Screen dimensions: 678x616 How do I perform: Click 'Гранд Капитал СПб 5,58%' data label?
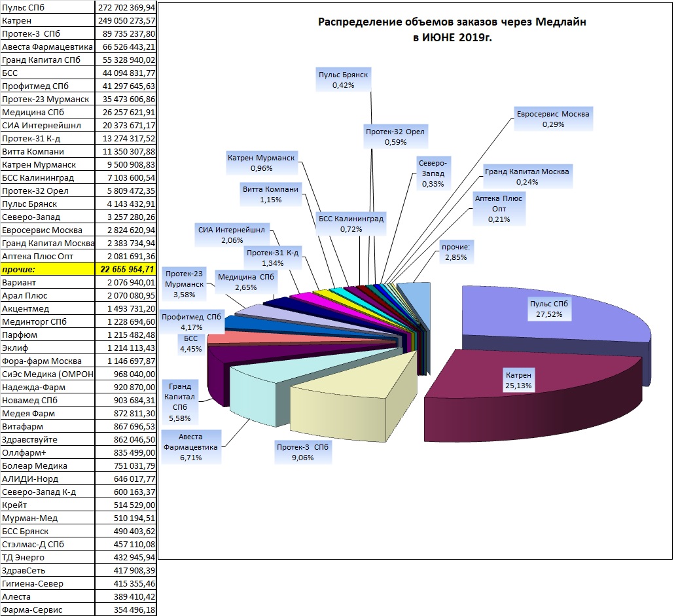pyautogui.click(x=180, y=402)
